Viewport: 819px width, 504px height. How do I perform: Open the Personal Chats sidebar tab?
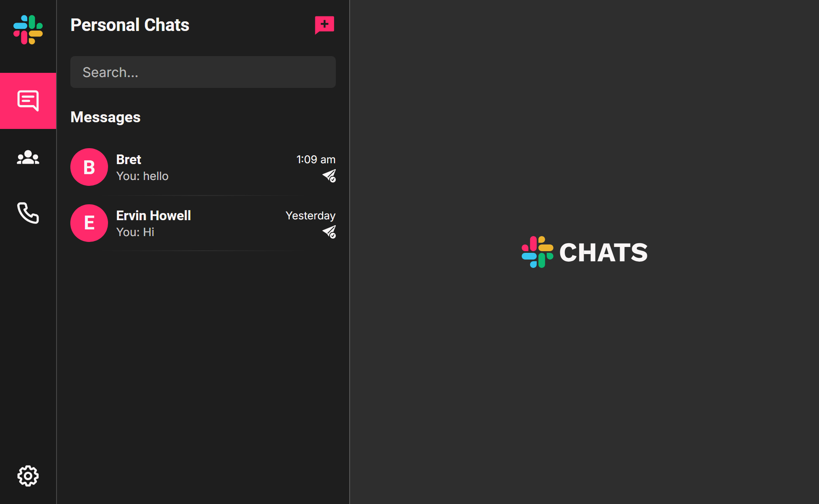click(28, 101)
